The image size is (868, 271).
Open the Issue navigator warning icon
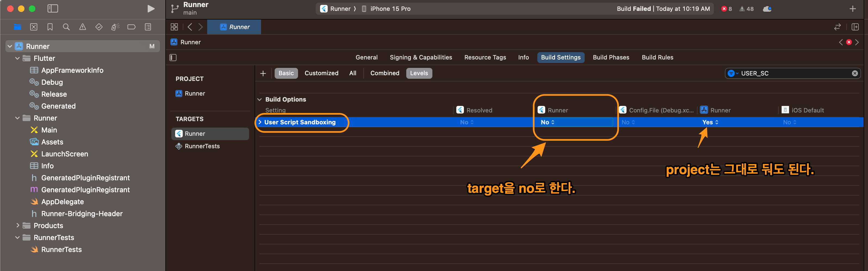click(x=83, y=27)
